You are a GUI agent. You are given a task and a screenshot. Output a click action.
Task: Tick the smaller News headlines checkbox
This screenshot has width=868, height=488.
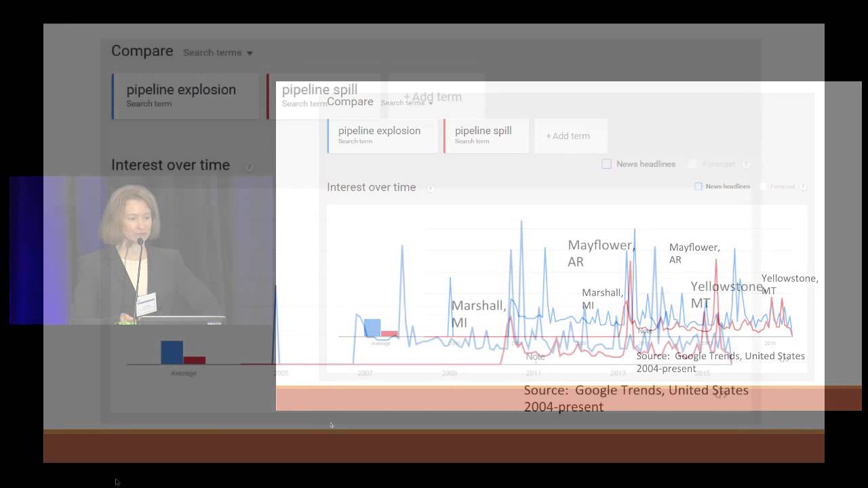698,186
